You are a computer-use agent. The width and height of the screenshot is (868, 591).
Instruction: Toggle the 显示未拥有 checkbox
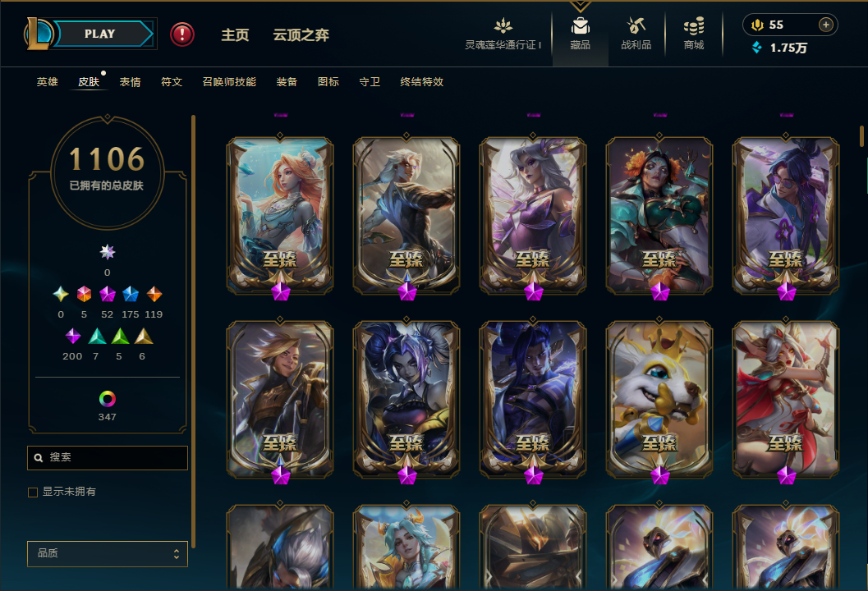click(33, 492)
